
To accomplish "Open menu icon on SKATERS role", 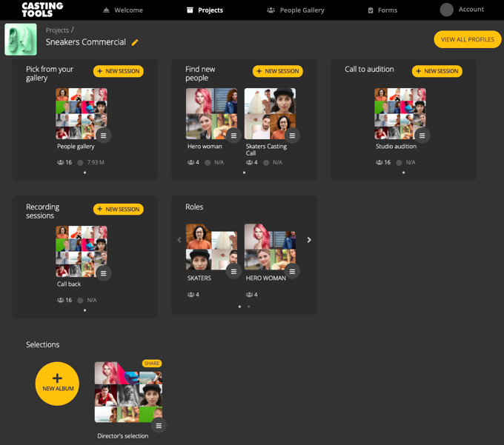I will 233,272.
